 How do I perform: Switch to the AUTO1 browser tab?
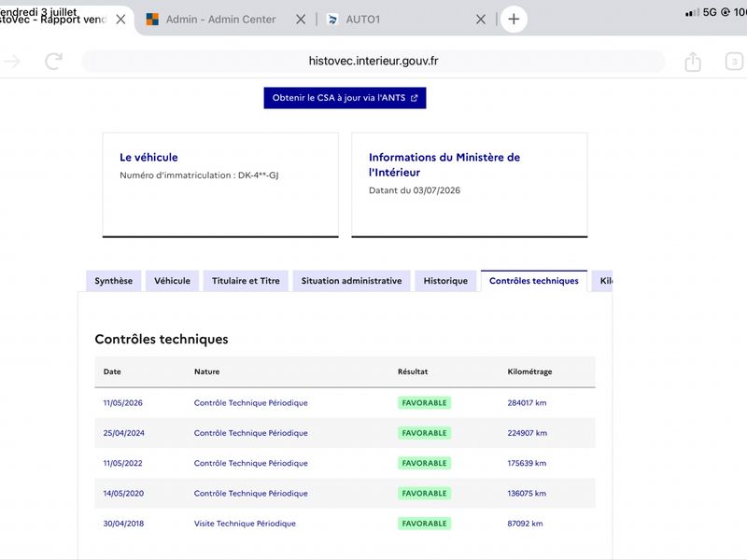(363, 20)
